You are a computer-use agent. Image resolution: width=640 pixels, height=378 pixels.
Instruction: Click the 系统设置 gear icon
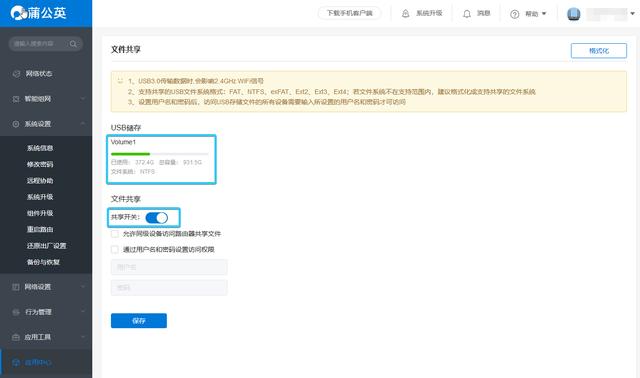point(16,124)
